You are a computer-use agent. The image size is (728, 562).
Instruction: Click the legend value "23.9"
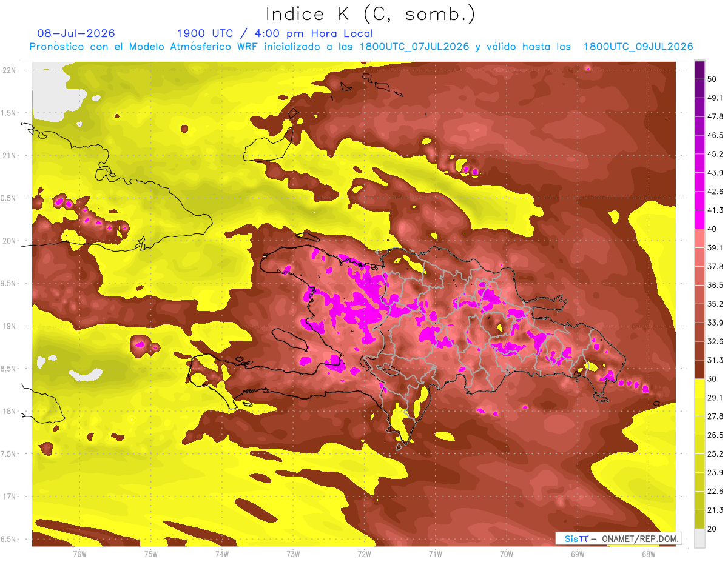pos(715,472)
